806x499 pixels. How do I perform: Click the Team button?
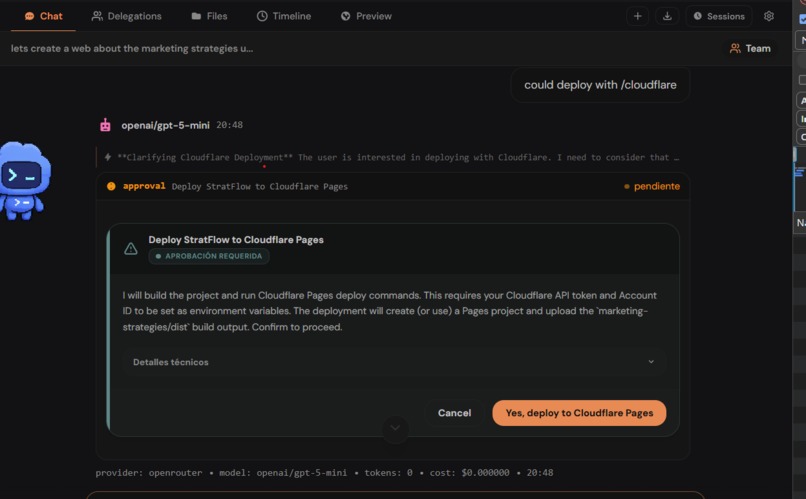(x=750, y=48)
